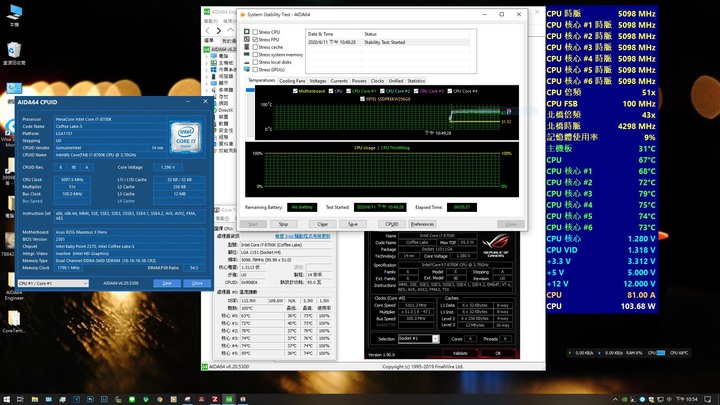Switch to AIDA64 taskbar icon

pyautogui.click(x=229, y=399)
